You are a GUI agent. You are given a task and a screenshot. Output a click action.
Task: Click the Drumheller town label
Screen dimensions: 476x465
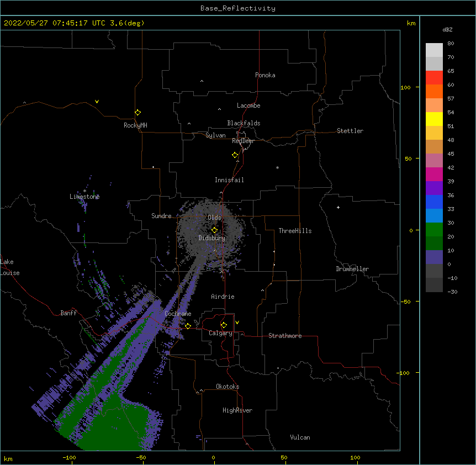[x=352, y=269]
